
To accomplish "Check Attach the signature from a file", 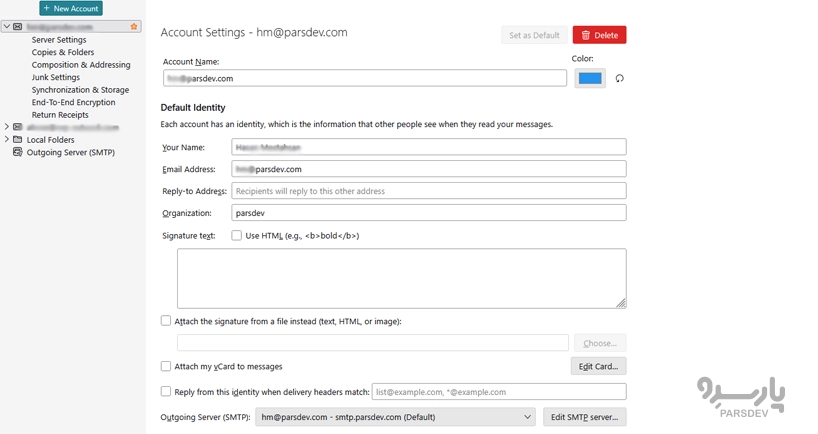I will (166, 321).
